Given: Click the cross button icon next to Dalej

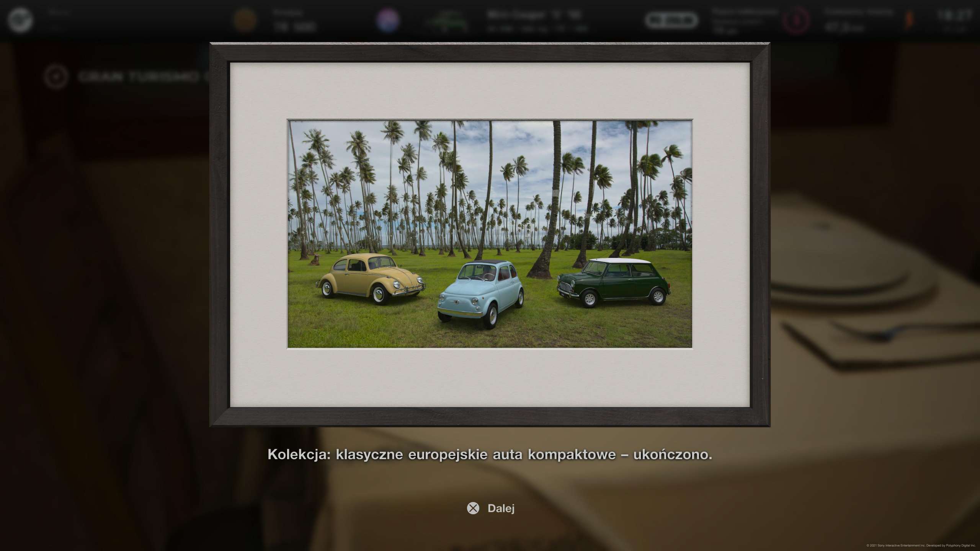Looking at the screenshot, I should [473, 508].
